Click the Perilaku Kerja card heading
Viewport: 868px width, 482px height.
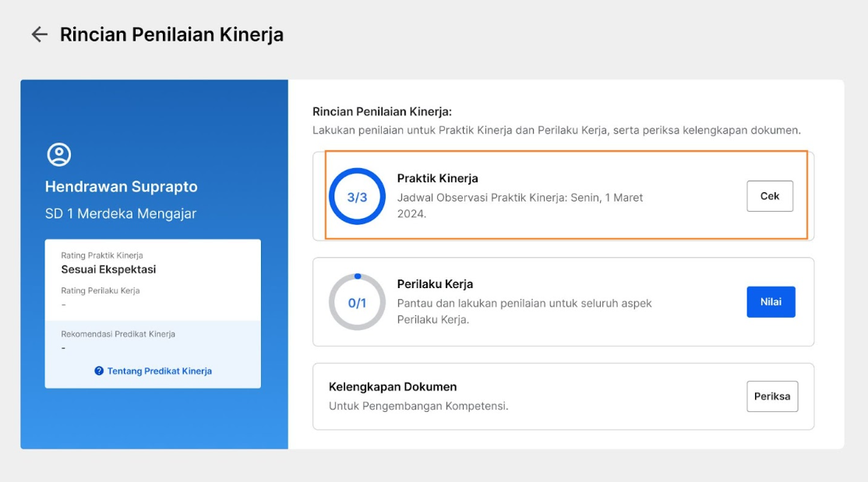click(435, 284)
